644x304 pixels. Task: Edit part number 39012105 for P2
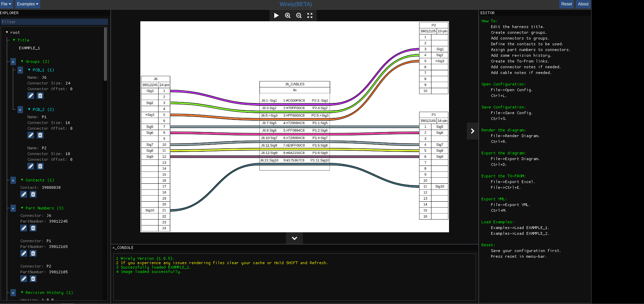point(24,279)
